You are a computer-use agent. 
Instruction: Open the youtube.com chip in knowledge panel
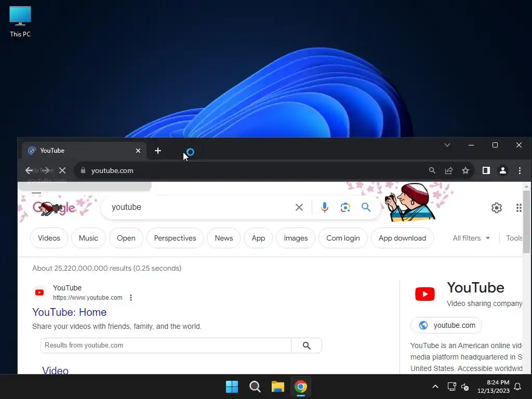click(x=446, y=325)
